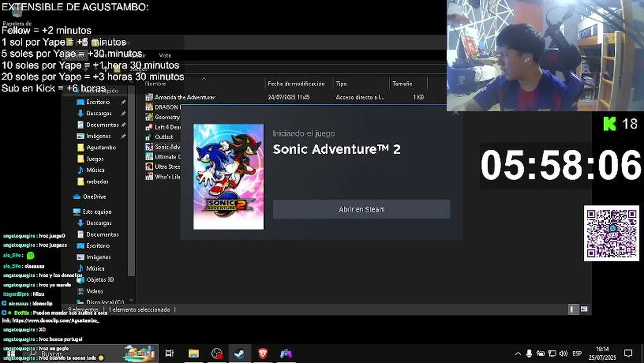Screen dimensions: 644x363
Task: Sort by the Tipo column header
Action: (x=341, y=84)
